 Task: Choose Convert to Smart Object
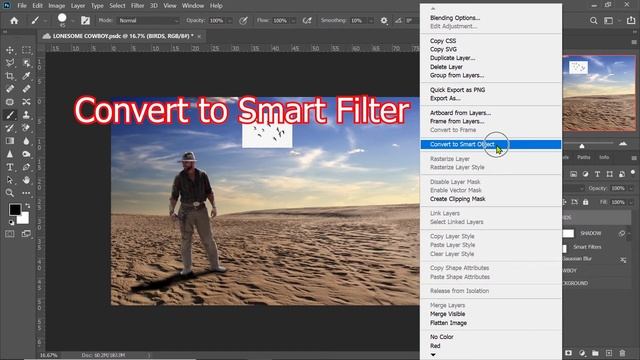click(x=491, y=144)
